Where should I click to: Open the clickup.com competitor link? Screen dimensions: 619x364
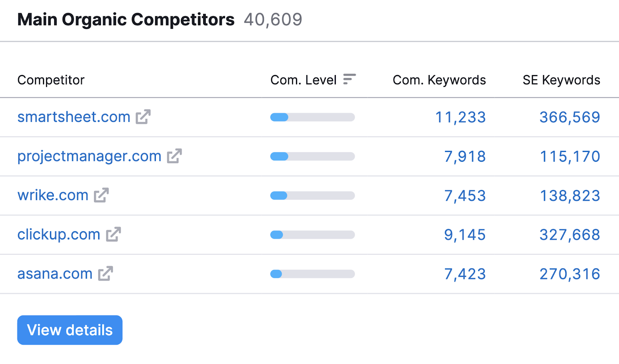point(58,234)
